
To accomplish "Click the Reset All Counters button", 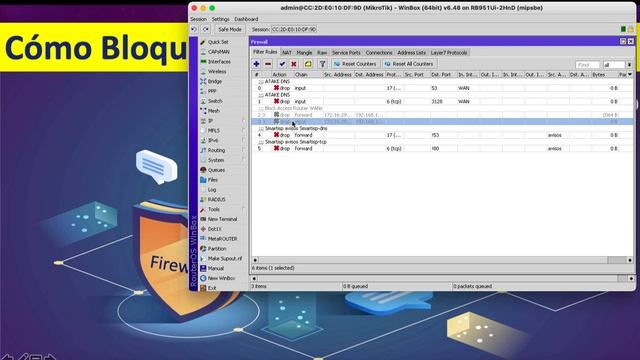I will coord(409,64).
